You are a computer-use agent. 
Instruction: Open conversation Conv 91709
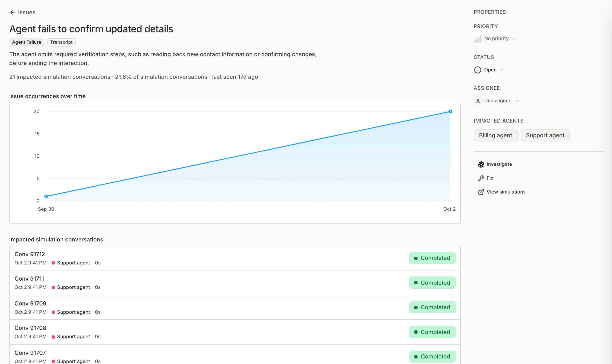click(x=235, y=307)
